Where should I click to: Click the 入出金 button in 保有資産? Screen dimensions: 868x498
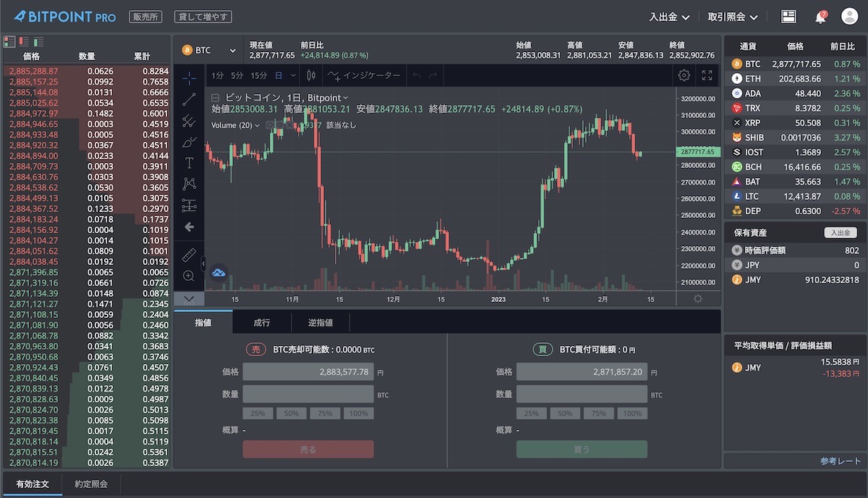click(x=841, y=232)
